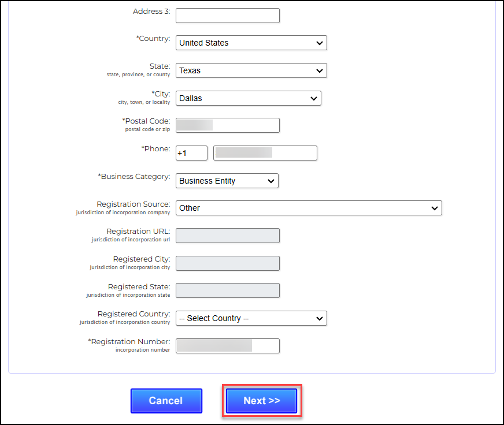
Task: Click the Registered State field
Action: (227, 290)
